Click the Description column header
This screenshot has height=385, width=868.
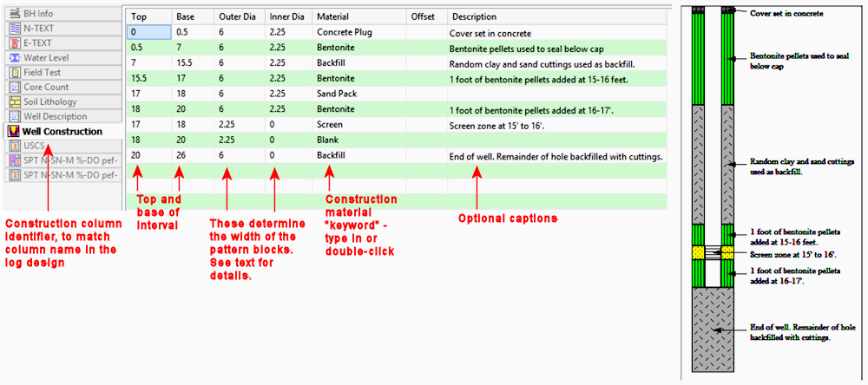tap(474, 16)
